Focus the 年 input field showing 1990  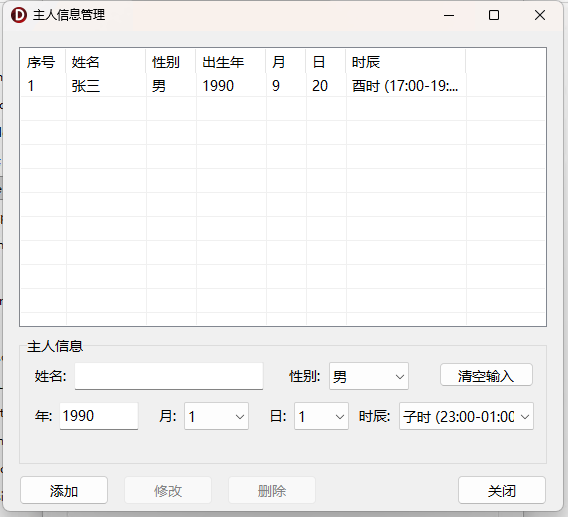[x=99, y=416]
